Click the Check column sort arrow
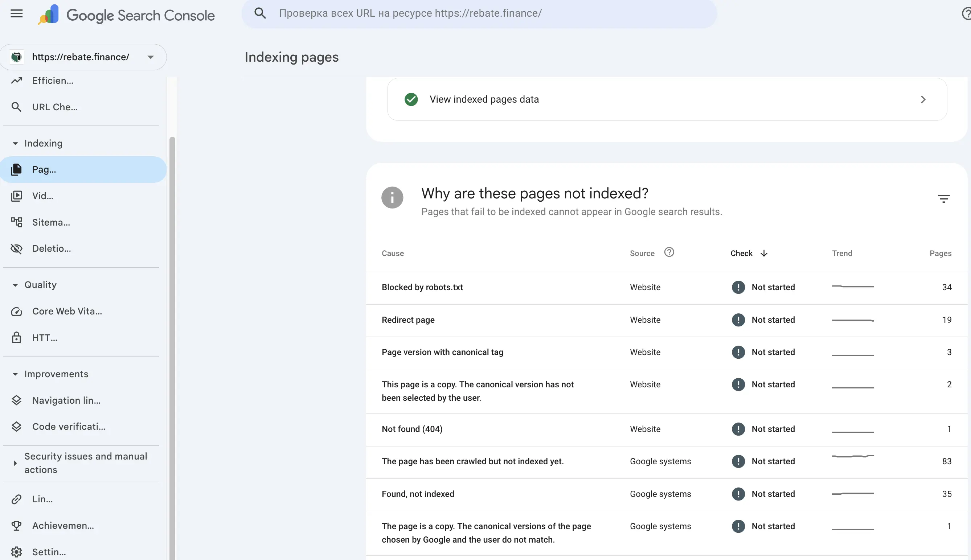971x560 pixels. (764, 253)
